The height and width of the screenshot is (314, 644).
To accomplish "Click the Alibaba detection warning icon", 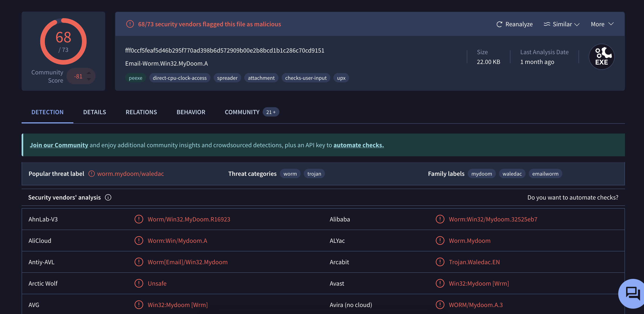I will [440, 219].
